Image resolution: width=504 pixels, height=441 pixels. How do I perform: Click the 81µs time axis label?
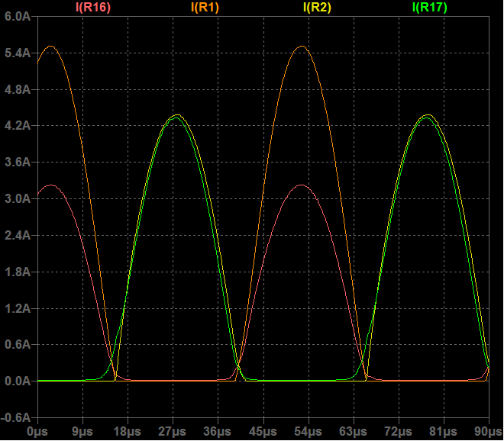tap(444, 431)
